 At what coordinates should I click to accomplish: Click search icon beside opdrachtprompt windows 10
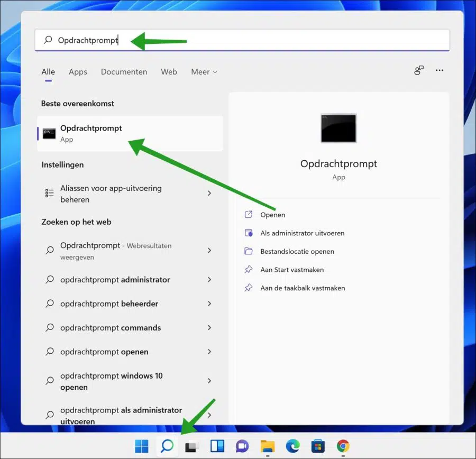coord(50,381)
